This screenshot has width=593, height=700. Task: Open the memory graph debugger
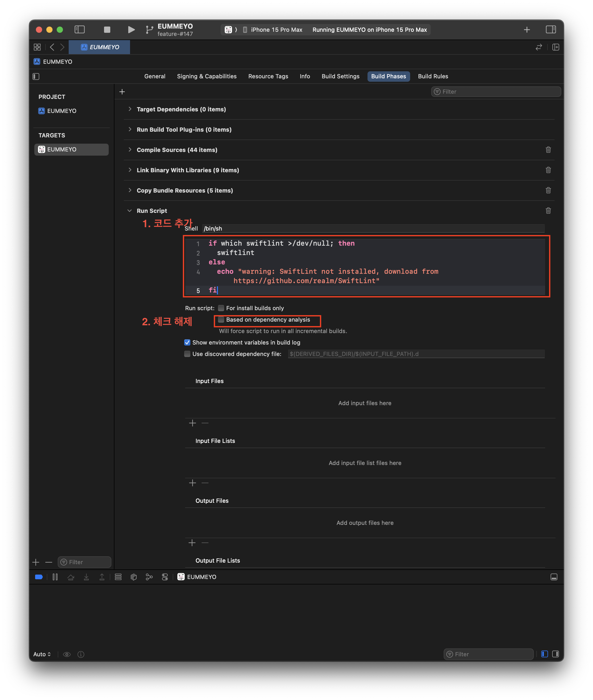point(149,577)
